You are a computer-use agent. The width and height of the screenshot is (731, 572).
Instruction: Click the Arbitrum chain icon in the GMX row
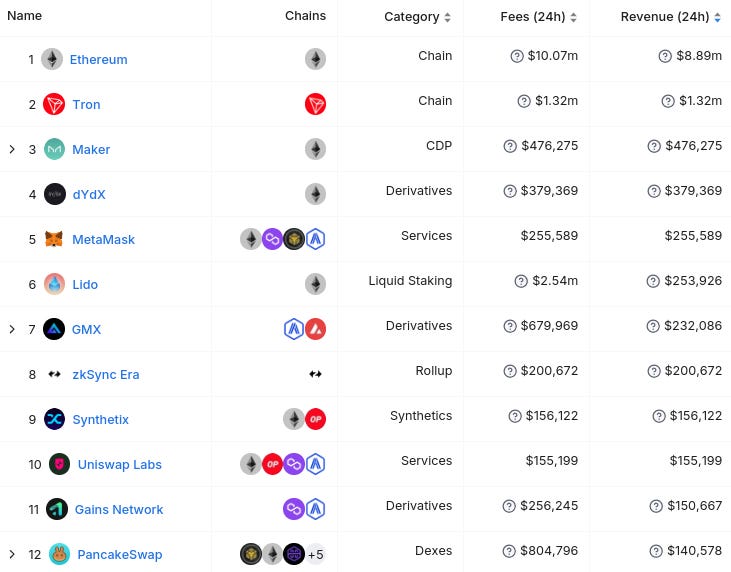(294, 329)
